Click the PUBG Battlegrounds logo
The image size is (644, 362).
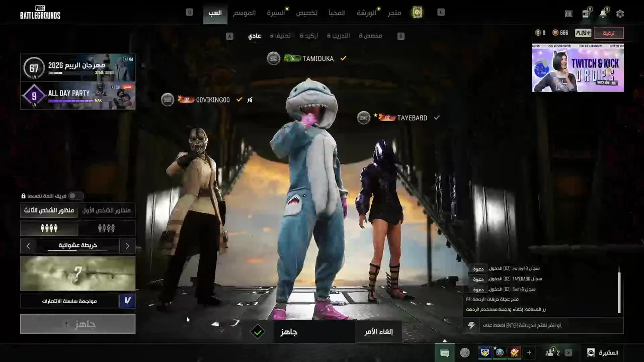point(40,13)
